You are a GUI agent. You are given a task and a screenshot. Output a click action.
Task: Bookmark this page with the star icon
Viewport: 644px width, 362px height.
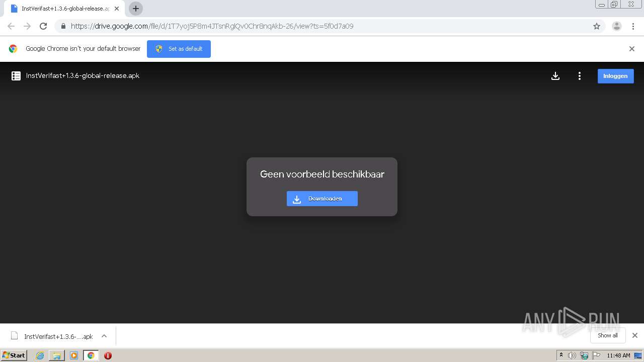(x=597, y=26)
